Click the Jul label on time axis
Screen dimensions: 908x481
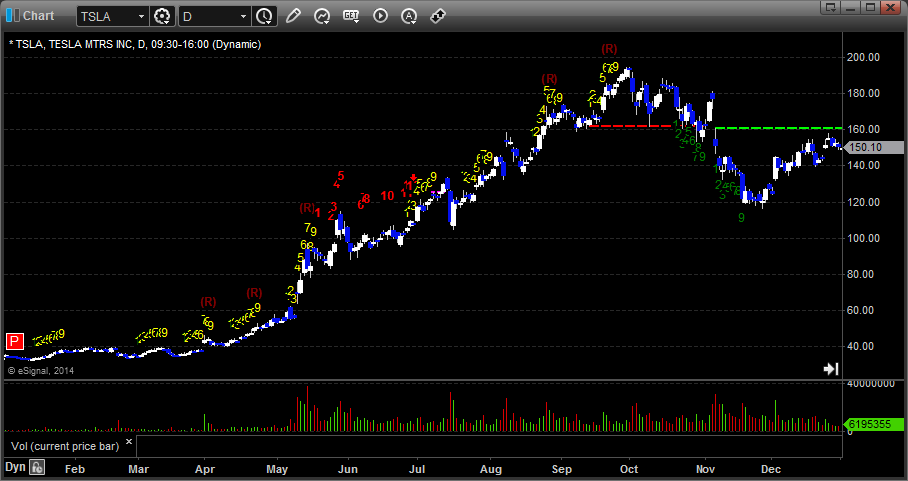[418, 469]
